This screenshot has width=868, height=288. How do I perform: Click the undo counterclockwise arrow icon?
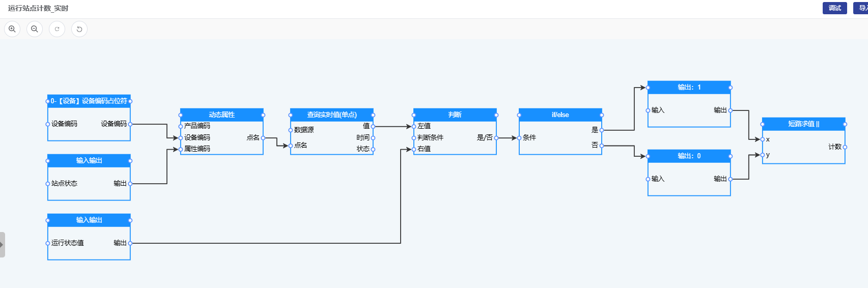click(x=79, y=29)
